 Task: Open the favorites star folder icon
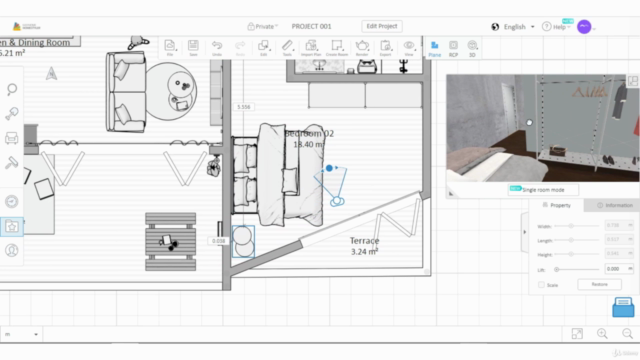[x=12, y=226]
